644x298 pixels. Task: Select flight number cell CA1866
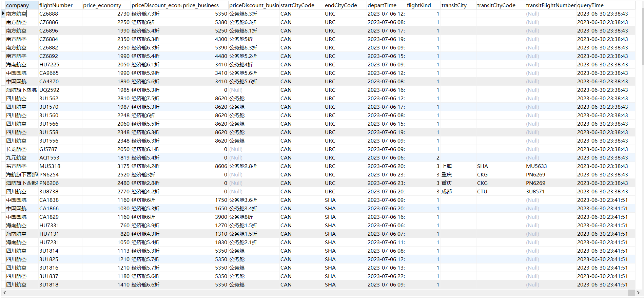tap(60, 208)
